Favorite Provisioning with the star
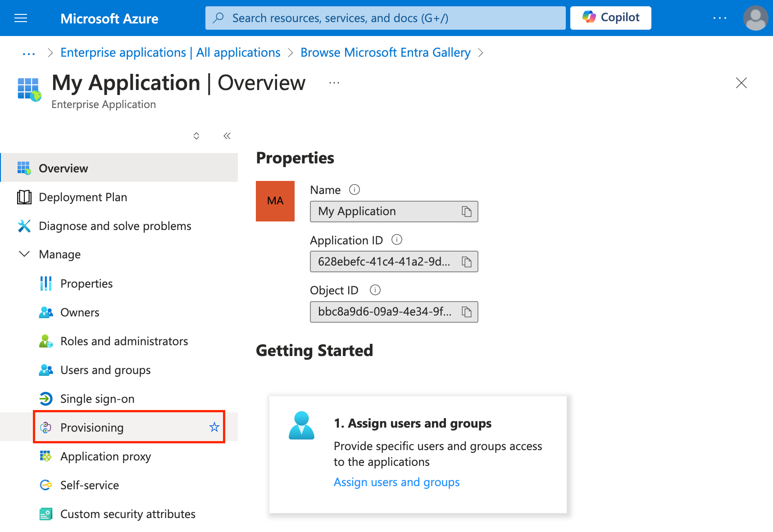 point(214,427)
